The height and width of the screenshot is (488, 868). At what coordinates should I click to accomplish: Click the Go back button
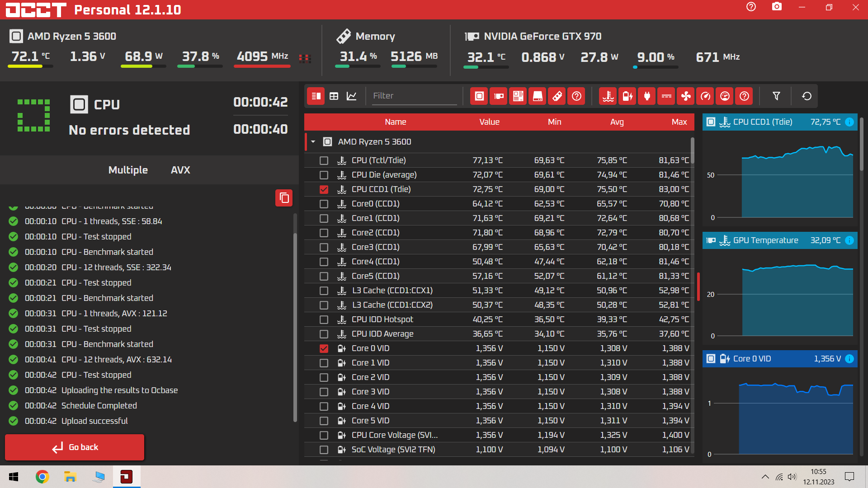(75, 447)
